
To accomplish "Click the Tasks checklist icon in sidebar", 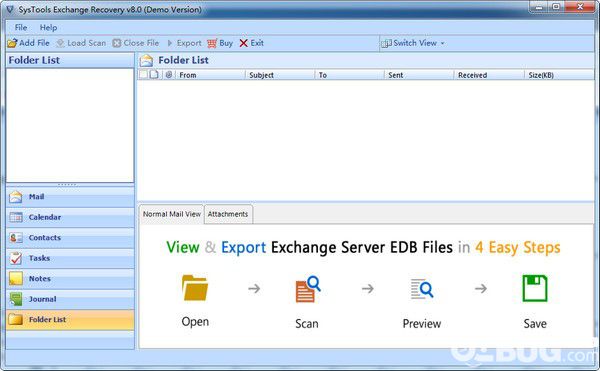I will 16,258.
